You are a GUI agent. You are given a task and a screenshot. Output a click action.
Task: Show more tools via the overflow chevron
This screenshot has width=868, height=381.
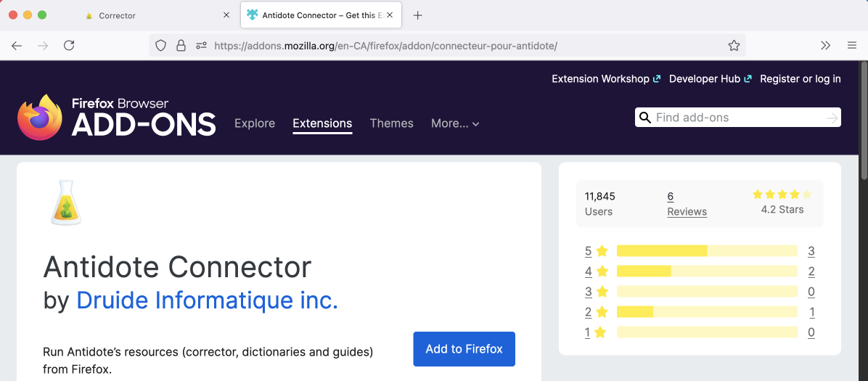pyautogui.click(x=825, y=46)
